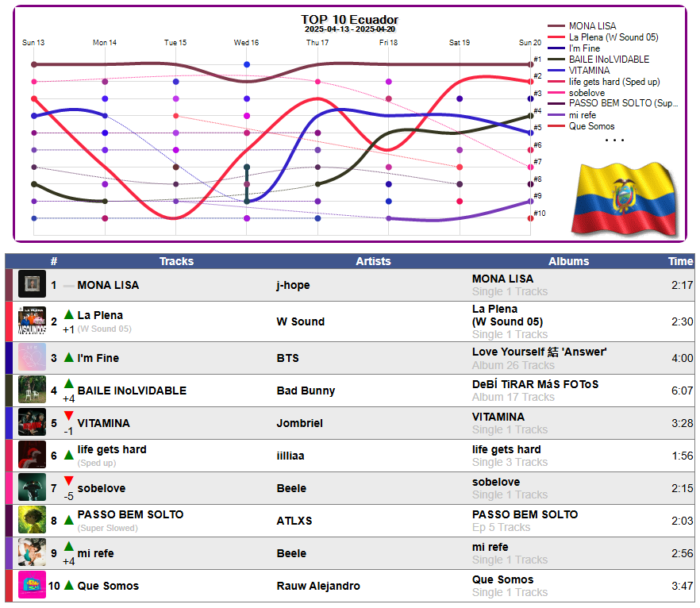Click the Jombriel artist name
This screenshot has height=608, width=700.
point(299,423)
